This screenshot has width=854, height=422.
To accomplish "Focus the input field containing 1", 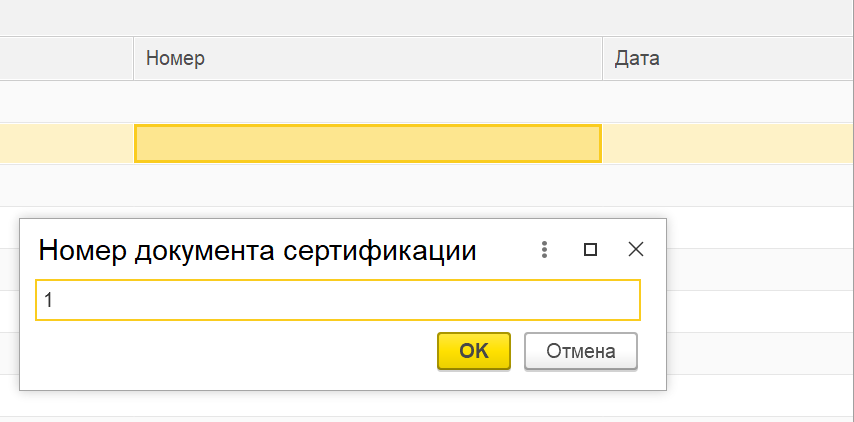I will [x=338, y=300].
